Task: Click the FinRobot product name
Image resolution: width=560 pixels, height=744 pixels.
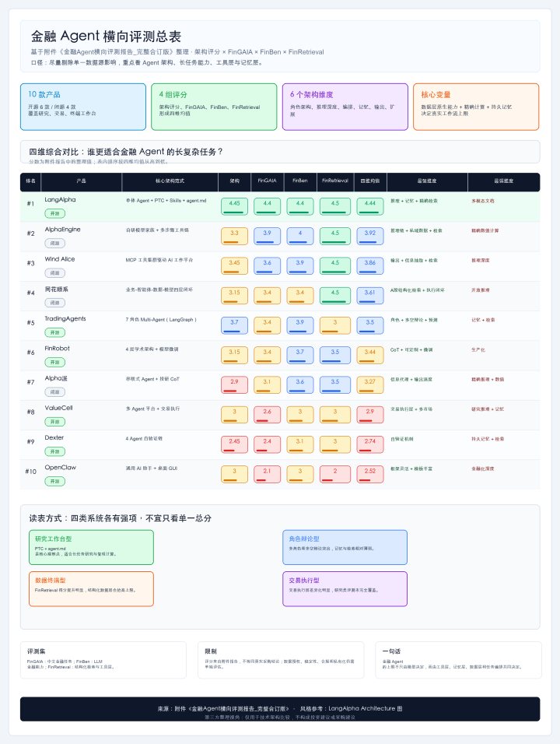Action: (x=58, y=349)
